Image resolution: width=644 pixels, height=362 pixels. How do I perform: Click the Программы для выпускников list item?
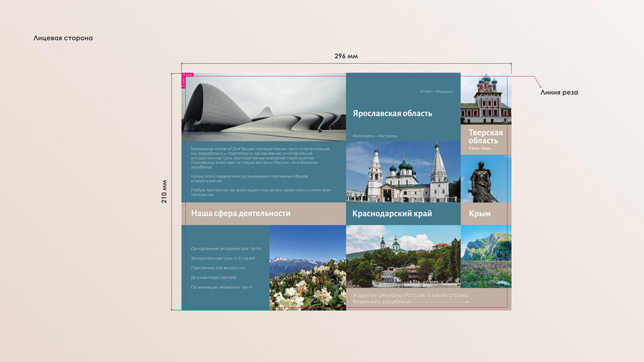218,268
